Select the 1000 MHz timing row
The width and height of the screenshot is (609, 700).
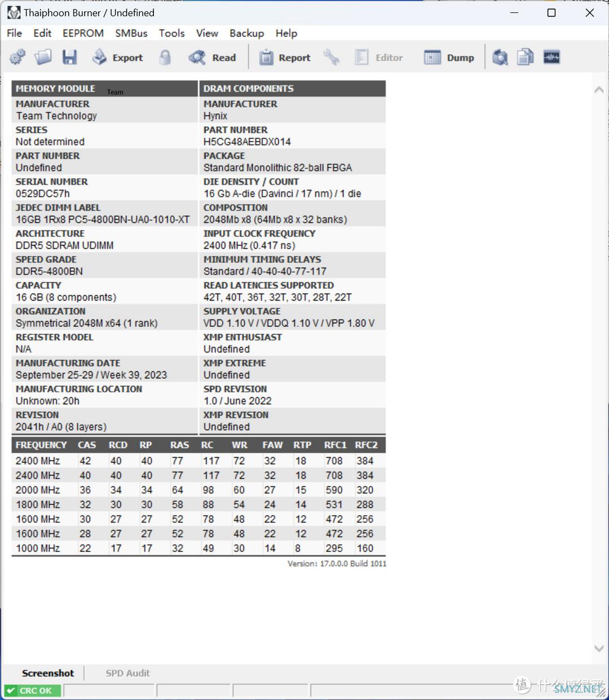pos(198,548)
